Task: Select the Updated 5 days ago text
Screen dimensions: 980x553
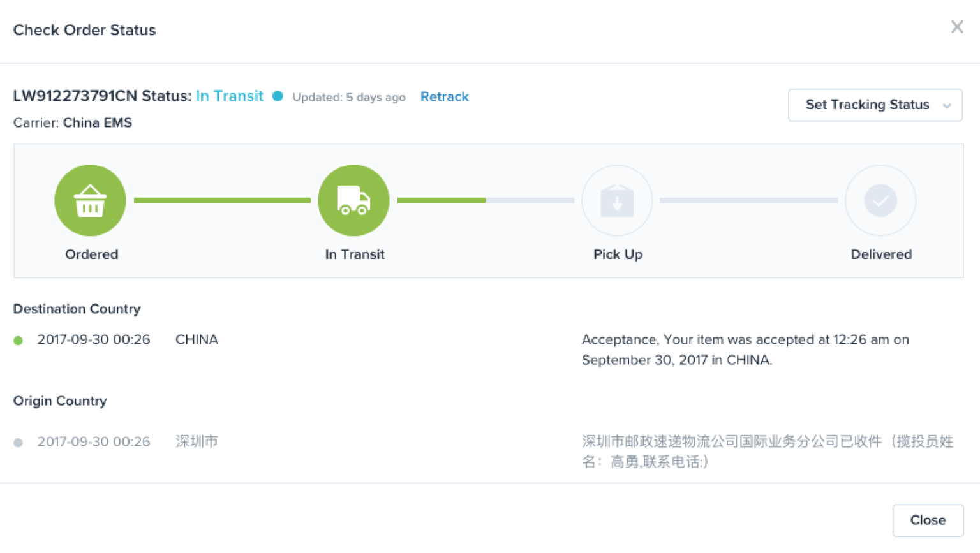Action: click(348, 97)
